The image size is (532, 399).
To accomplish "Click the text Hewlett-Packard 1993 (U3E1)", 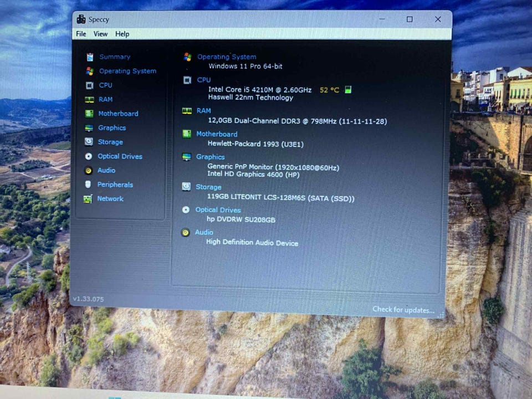I will tap(255, 144).
